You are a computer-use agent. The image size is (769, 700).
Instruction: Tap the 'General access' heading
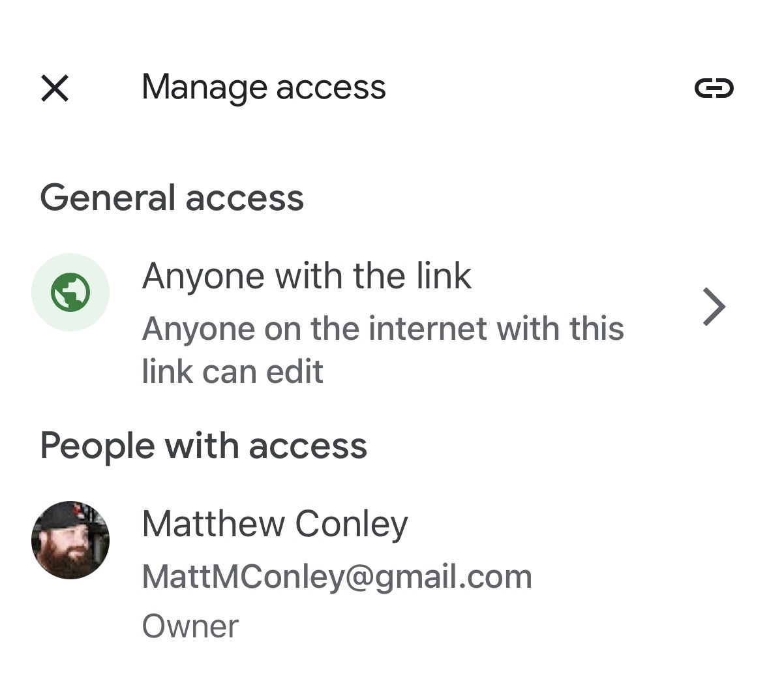[x=172, y=198]
